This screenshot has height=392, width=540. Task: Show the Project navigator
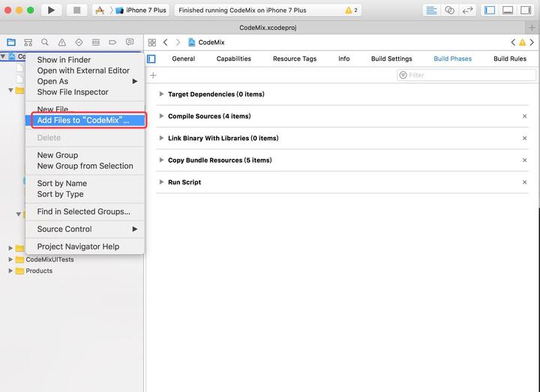tap(11, 42)
